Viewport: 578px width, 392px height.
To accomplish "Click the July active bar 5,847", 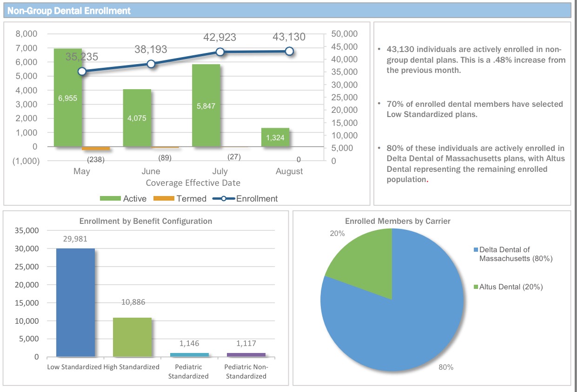I will point(206,121).
